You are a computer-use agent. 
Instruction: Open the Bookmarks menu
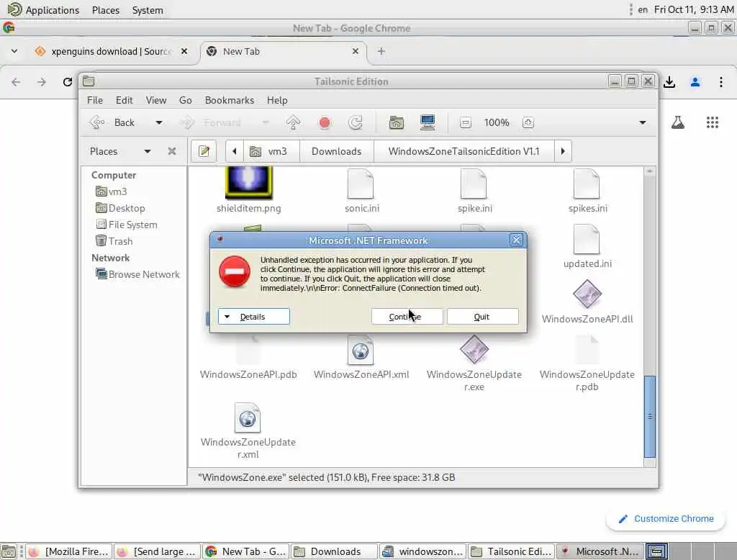[230, 100]
